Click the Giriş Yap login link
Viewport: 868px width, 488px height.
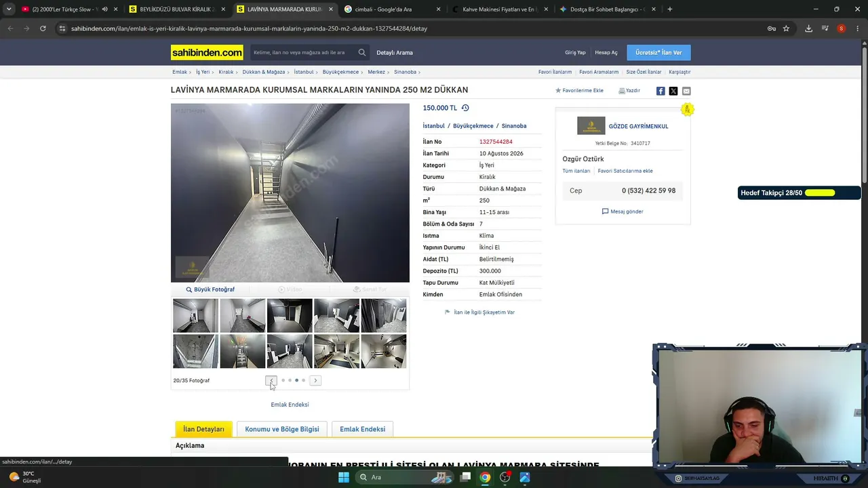tap(575, 53)
